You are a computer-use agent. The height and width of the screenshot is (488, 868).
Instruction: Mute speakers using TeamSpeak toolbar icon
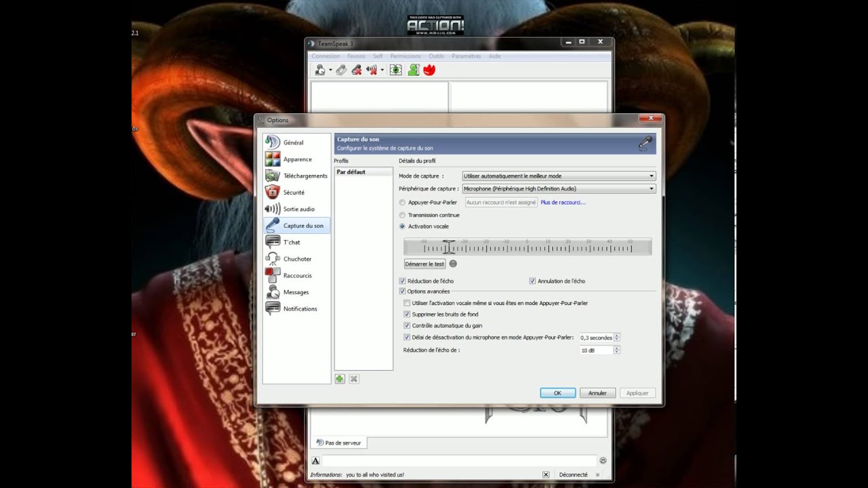pyautogui.click(x=372, y=70)
